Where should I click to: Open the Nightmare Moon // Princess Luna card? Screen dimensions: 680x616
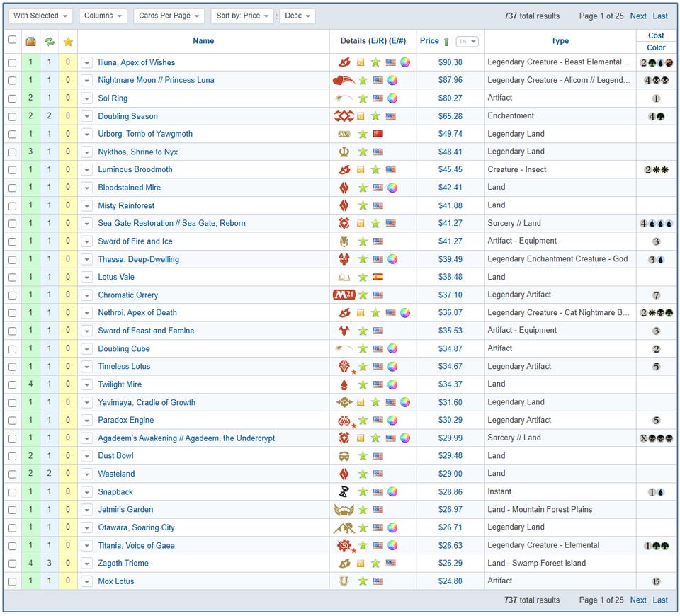(x=156, y=80)
